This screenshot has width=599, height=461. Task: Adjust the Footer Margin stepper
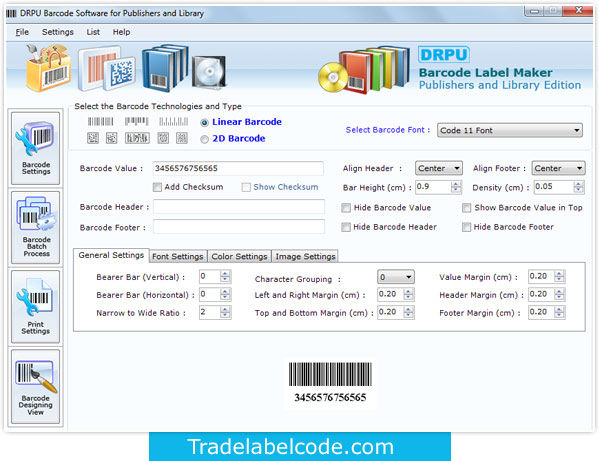pos(559,312)
